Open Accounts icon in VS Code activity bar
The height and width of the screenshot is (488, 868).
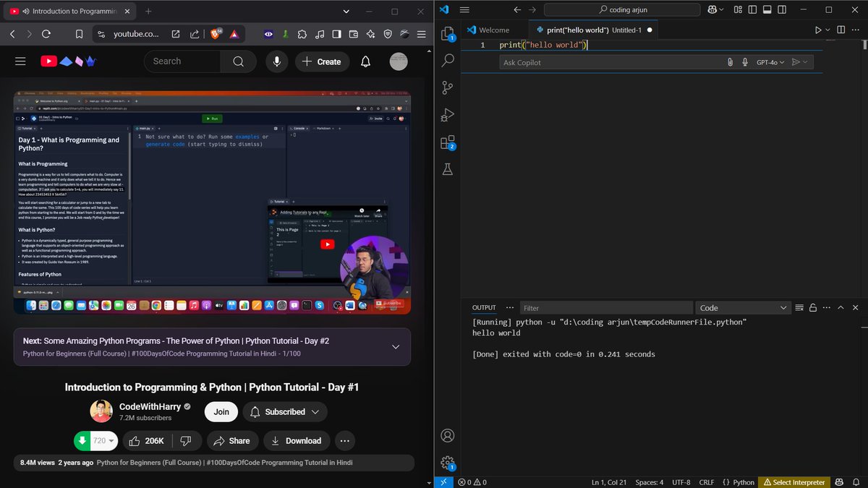pos(447,436)
